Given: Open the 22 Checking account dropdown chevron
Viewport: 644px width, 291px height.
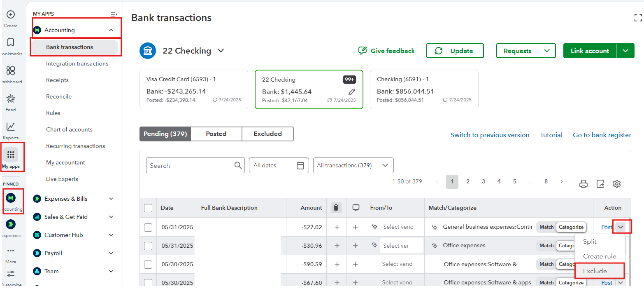Looking at the screenshot, I should pos(221,51).
